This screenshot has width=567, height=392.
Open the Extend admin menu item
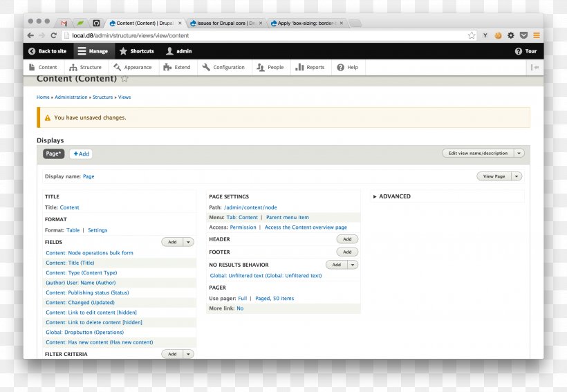click(x=177, y=67)
